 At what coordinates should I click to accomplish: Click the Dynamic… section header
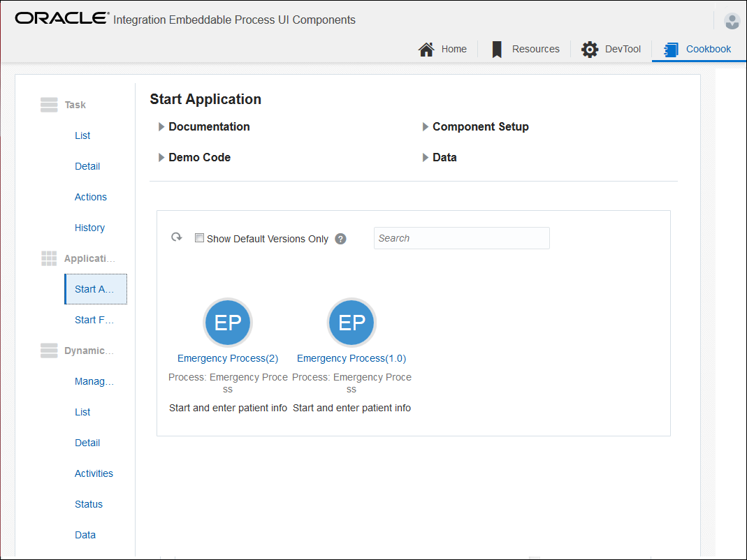pos(89,351)
